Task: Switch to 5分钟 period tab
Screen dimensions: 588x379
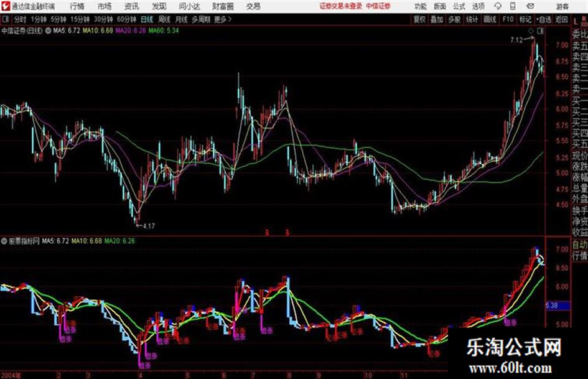Action: tap(58, 19)
